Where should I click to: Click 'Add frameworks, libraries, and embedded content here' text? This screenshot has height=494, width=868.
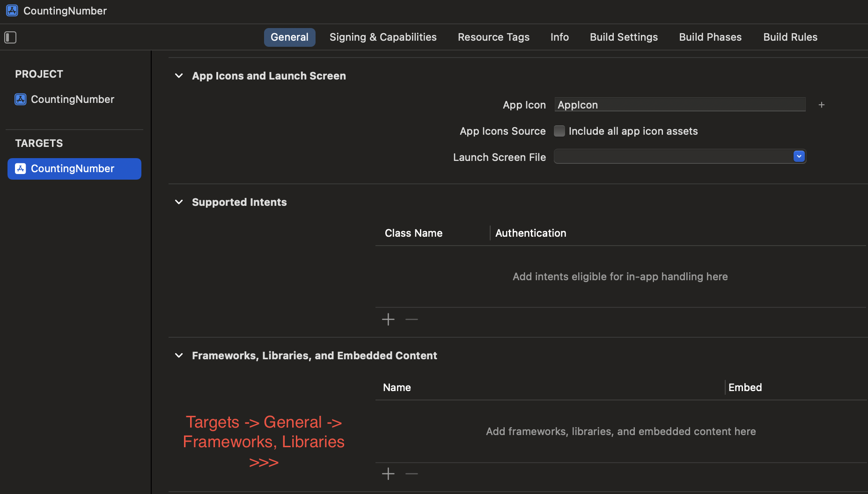[621, 431]
